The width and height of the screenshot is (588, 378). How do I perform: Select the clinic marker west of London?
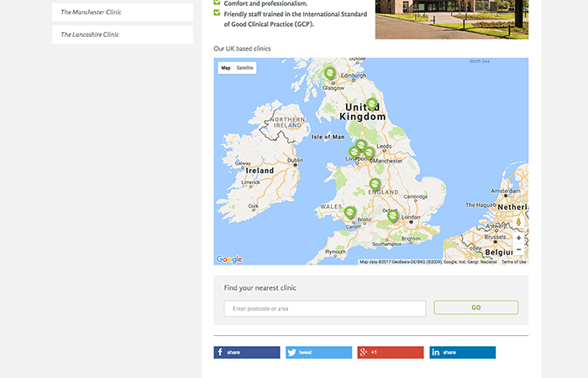pos(392,217)
